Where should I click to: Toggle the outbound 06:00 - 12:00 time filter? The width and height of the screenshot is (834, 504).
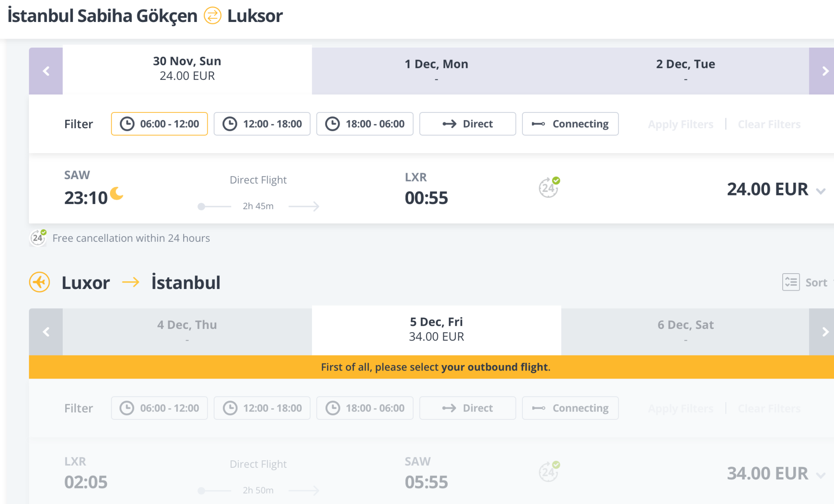click(159, 124)
